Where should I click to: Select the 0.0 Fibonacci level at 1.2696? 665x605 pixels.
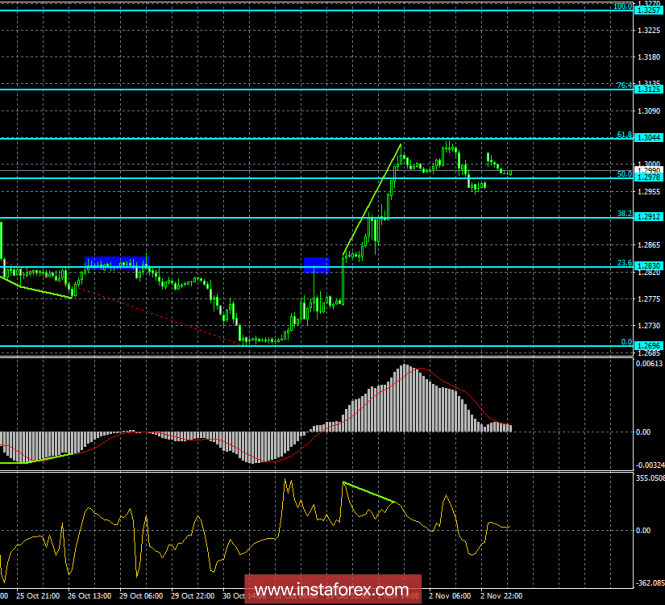[x=300, y=346]
